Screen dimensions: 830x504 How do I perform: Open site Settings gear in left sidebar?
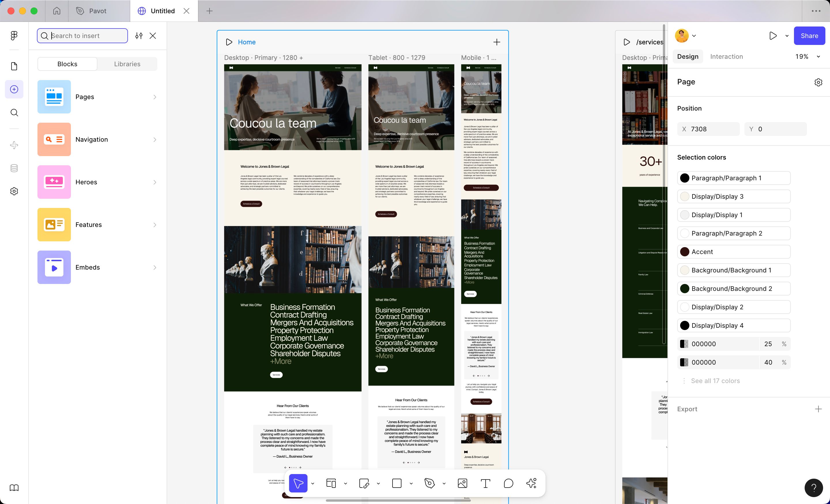tap(14, 191)
